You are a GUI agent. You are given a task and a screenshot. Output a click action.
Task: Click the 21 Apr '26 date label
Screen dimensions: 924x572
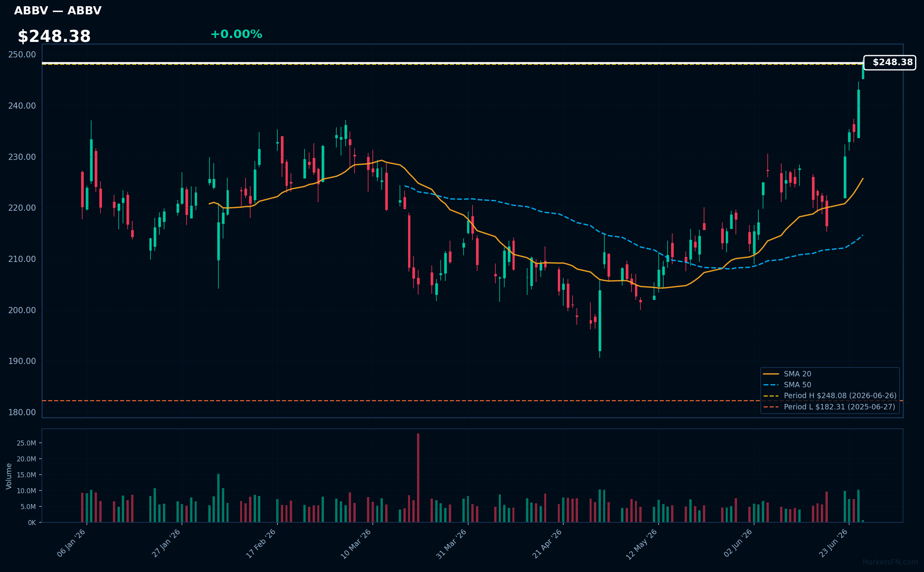coord(547,543)
